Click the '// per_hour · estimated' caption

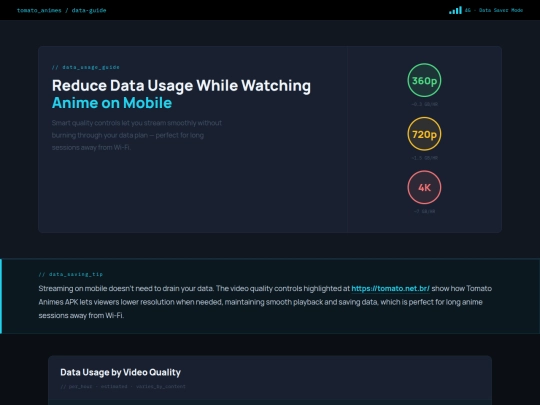point(123,386)
